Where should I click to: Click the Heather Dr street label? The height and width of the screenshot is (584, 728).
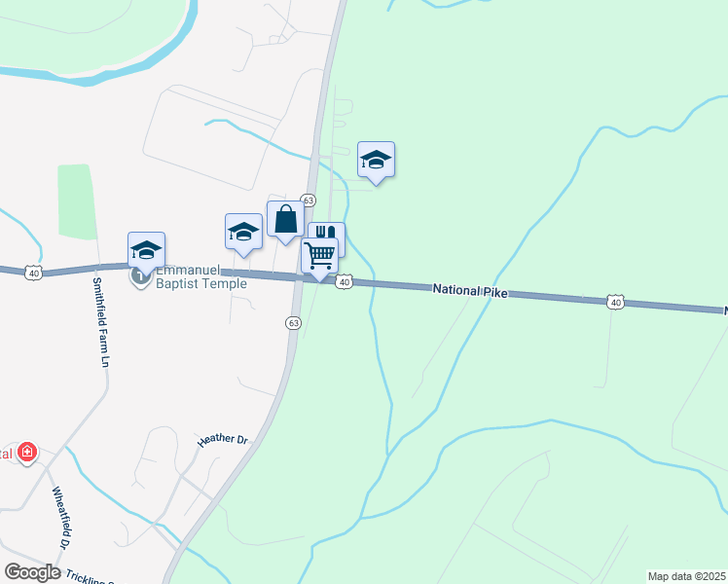[x=223, y=439]
